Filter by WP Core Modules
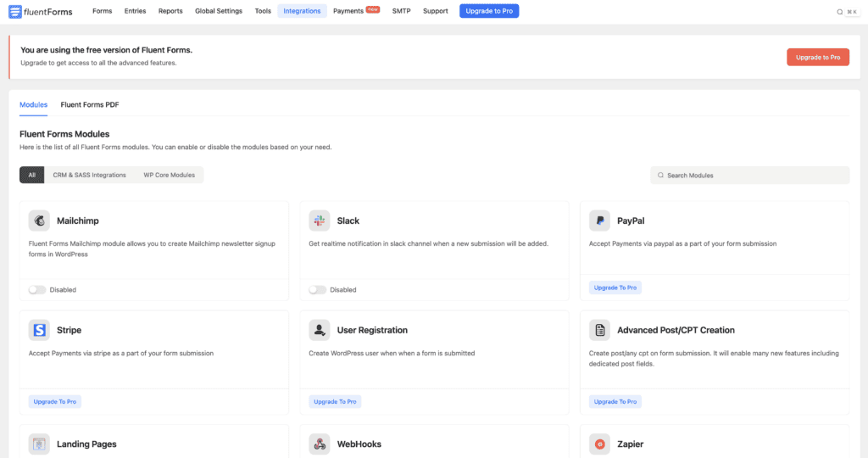The width and height of the screenshot is (868, 458). (170, 175)
